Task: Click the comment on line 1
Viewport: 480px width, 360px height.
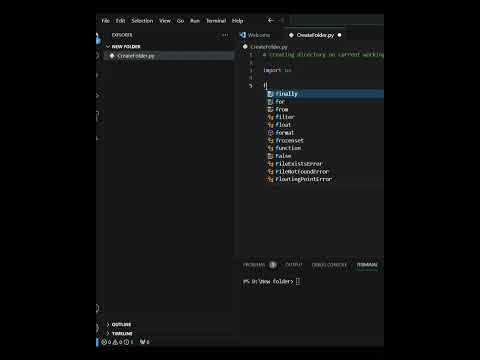Action: click(x=323, y=55)
